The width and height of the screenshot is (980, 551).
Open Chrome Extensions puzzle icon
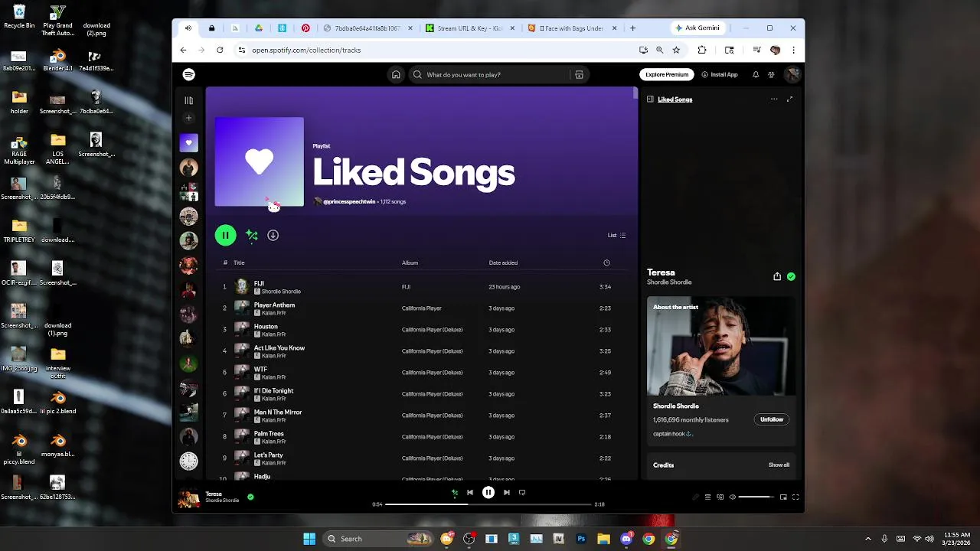tap(702, 50)
